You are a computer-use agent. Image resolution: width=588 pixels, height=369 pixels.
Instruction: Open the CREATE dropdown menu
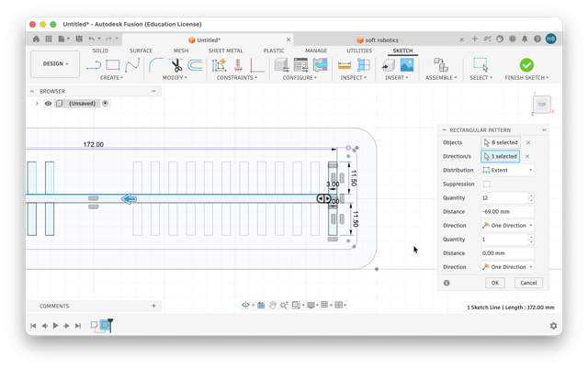(x=111, y=77)
